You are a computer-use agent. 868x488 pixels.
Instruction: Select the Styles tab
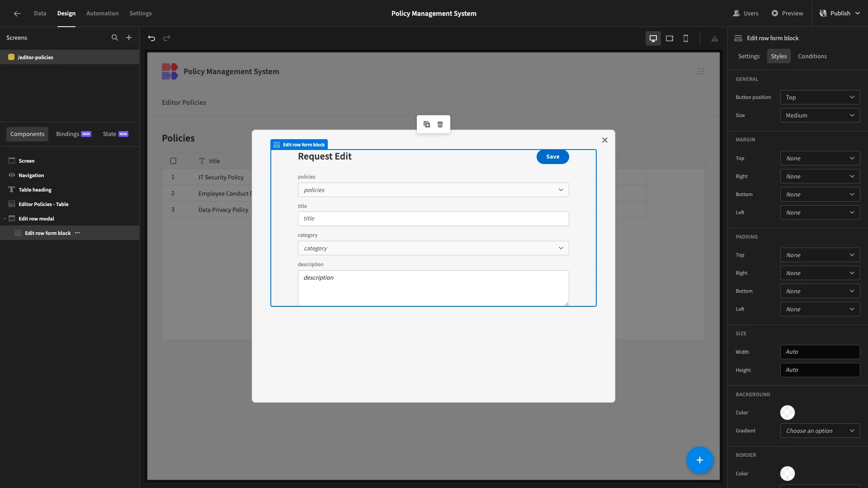(x=778, y=56)
